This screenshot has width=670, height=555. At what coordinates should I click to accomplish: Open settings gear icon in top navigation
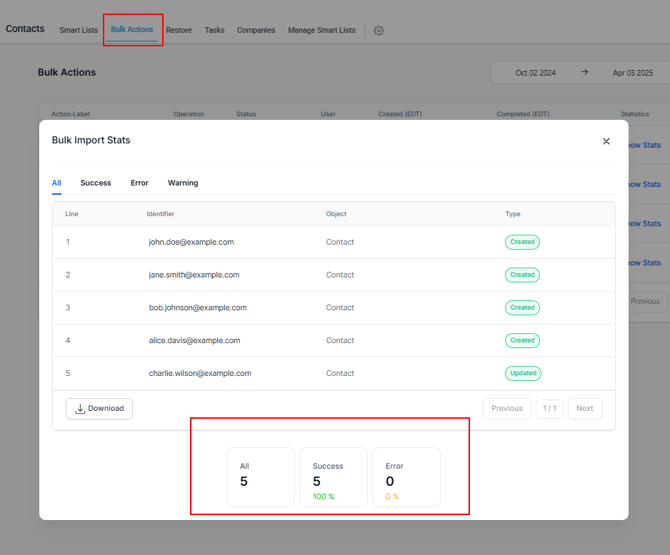click(379, 30)
